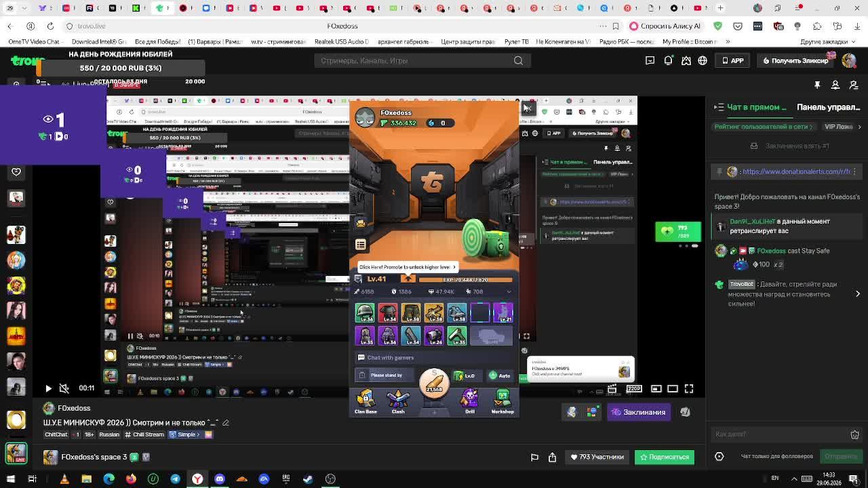This screenshot has height=488, width=868.
Task: Play the stream video
Action: (48, 388)
